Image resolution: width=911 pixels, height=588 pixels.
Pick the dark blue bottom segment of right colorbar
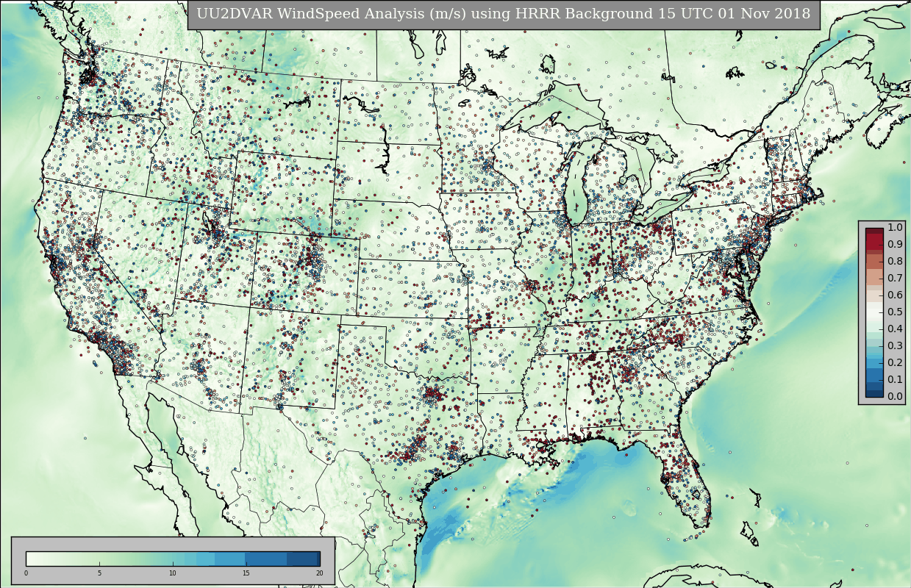(874, 393)
